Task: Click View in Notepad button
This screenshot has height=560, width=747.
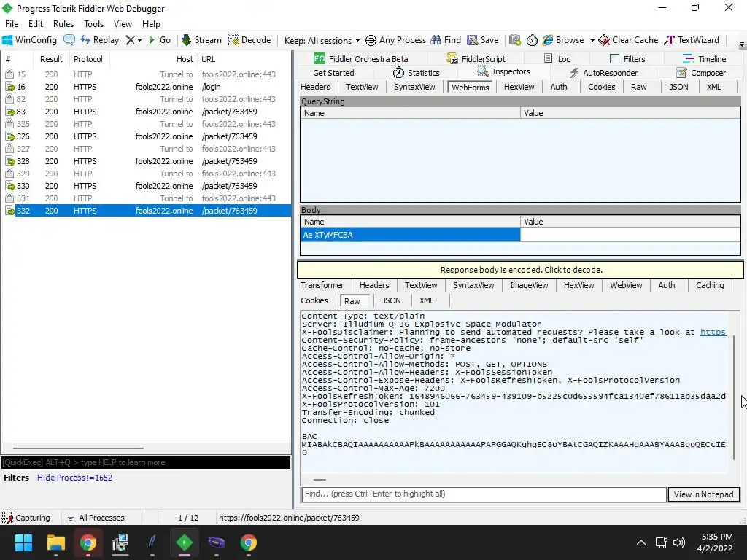Action: pyautogui.click(x=703, y=494)
